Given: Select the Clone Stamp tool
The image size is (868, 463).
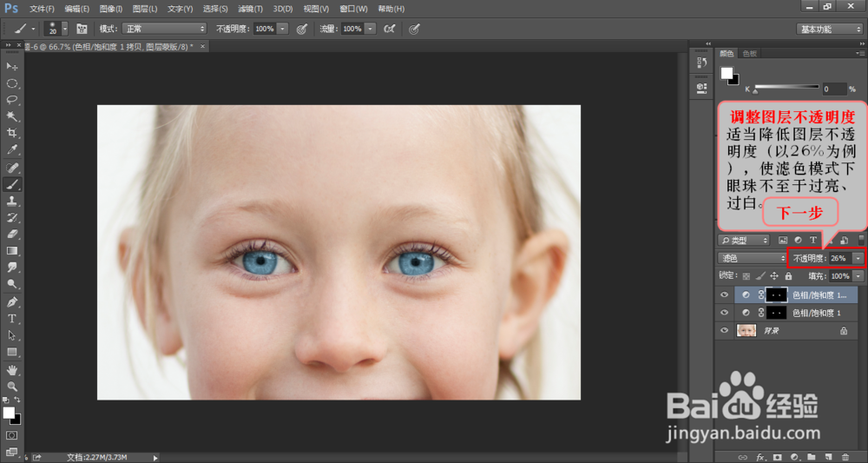Looking at the screenshot, I should [x=11, y=201].
